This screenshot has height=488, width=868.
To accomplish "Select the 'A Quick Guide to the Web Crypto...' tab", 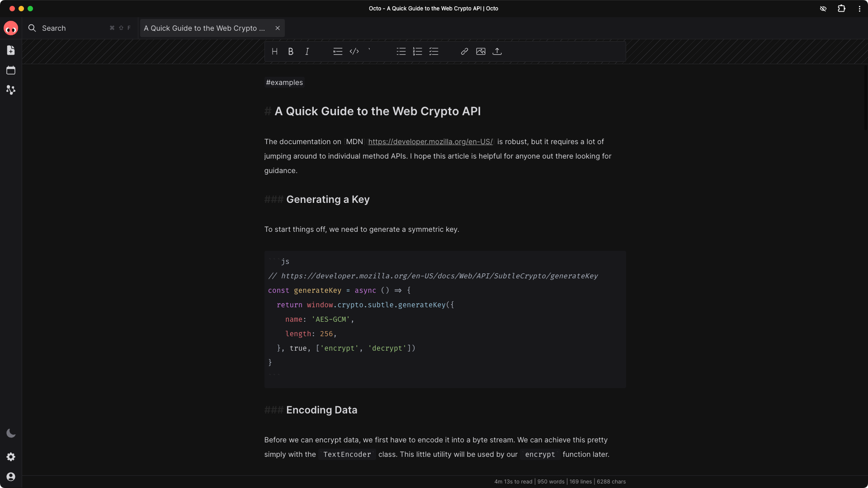I will point(204,28).
